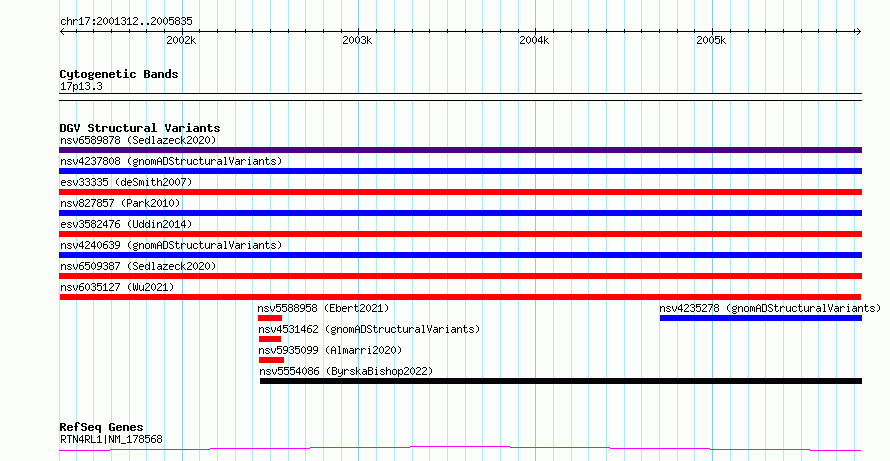The image size is (890, 461).
Task: Click the 2005k ruler tick label
Action: [712, 41]
